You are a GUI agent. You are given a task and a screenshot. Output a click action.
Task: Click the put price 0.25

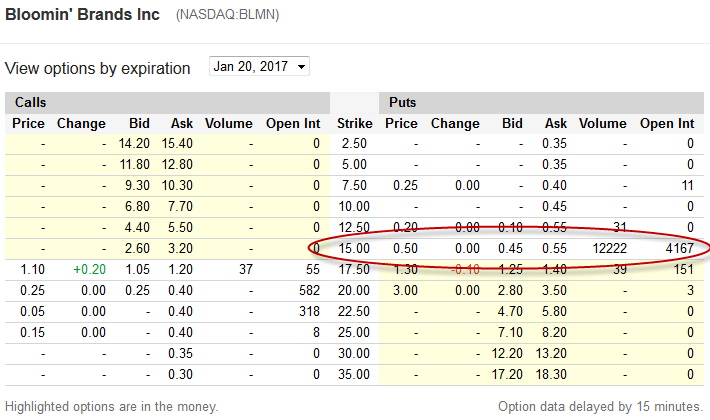(405, 186)
